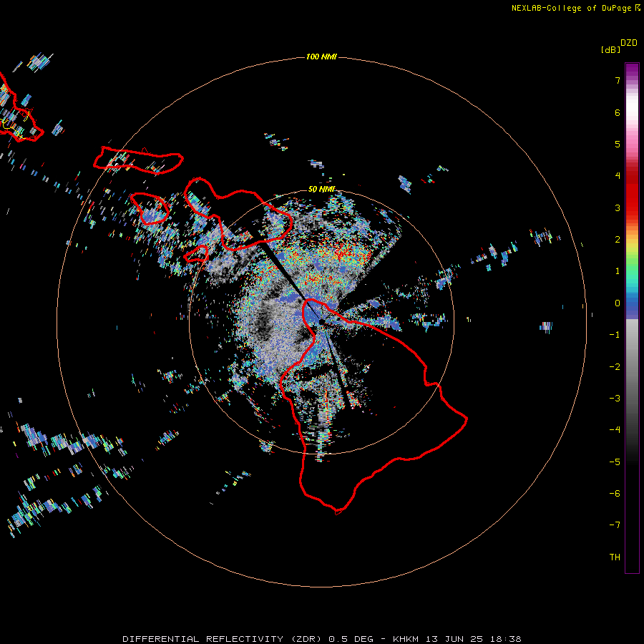The width and height of the screenshot is (644, 644).
Task: Click the -4 value on color scale
Action: pyautogui.click(x=615, y=430)
